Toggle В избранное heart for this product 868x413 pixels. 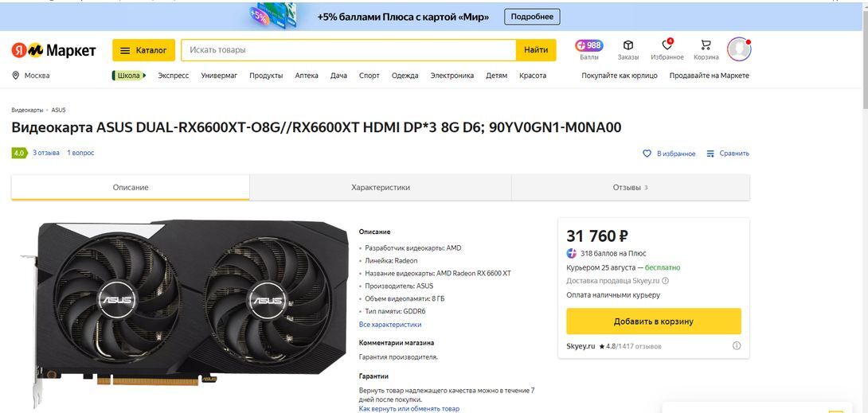(647, 154)
